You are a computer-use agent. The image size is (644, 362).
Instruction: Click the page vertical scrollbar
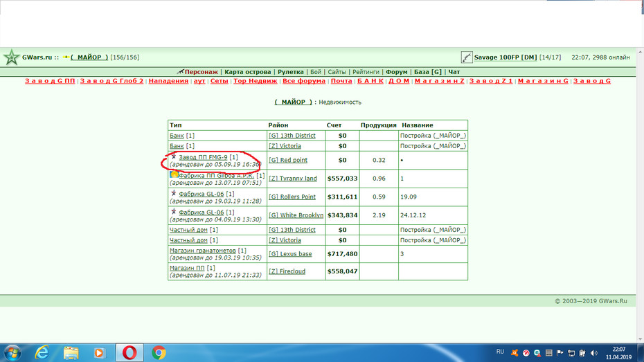(x=640, y=196)
